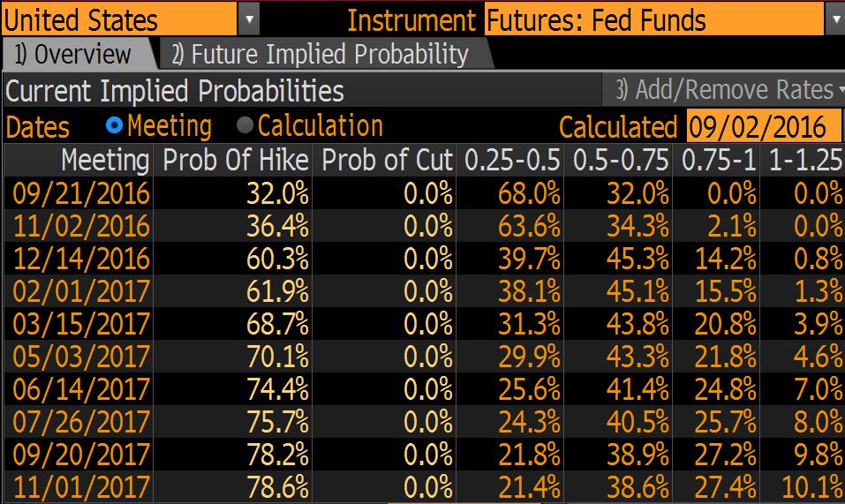
Task: Select the 09/21/2016 meeting row
Action: (x=78, y=192)
